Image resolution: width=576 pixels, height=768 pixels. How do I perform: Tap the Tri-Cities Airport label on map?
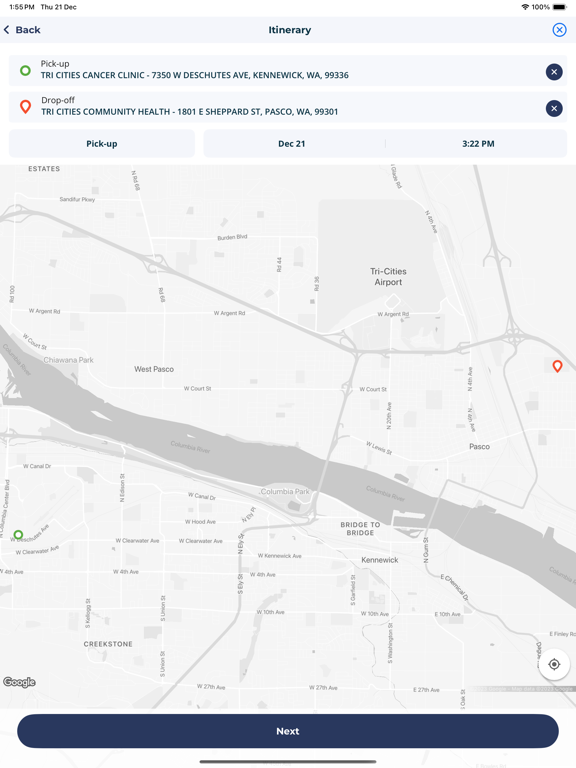click(388, 277)
